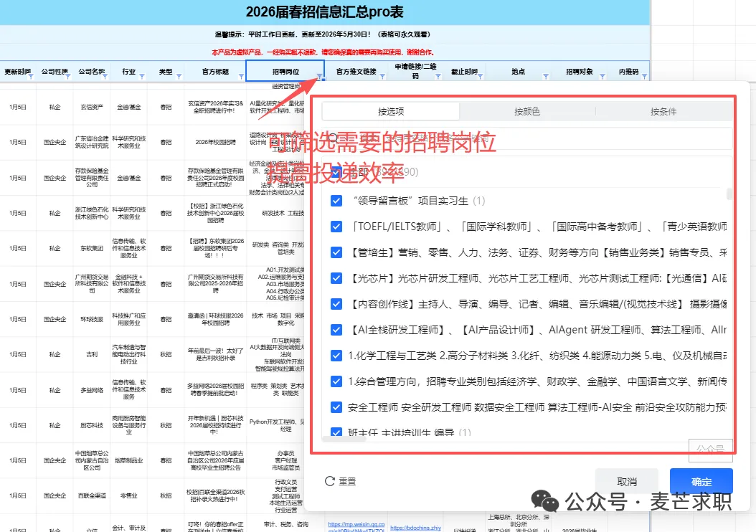Click the 内推码 filter funnel icon
The height and width of the screenshot is (532, 756).
tap(644, 77)
